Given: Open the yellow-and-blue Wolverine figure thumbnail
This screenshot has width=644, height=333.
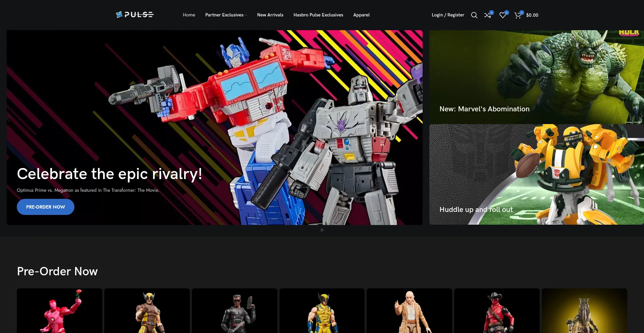Looking at the screenshot, I should (322, 311).
